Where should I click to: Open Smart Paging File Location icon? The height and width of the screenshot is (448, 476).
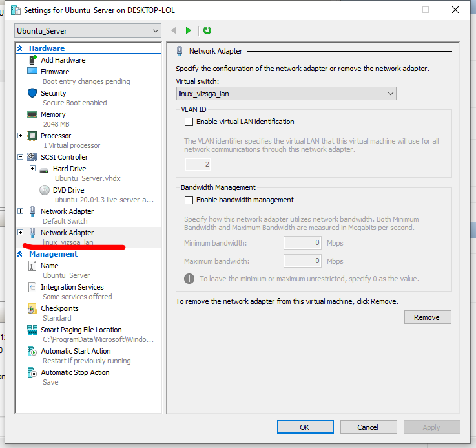tap(32, 330)
